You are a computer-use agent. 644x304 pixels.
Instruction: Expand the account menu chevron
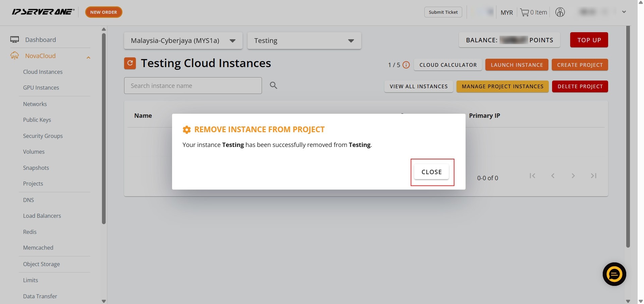coord(624,12)
